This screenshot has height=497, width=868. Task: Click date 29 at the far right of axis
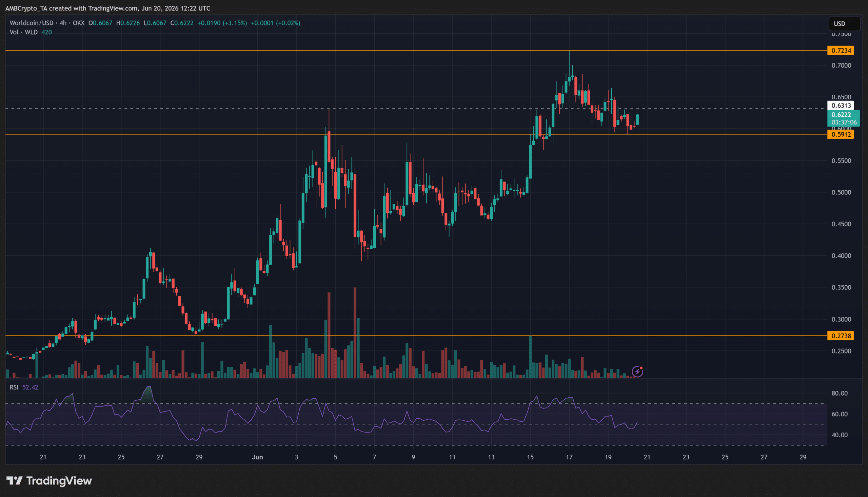pos(803,457)
